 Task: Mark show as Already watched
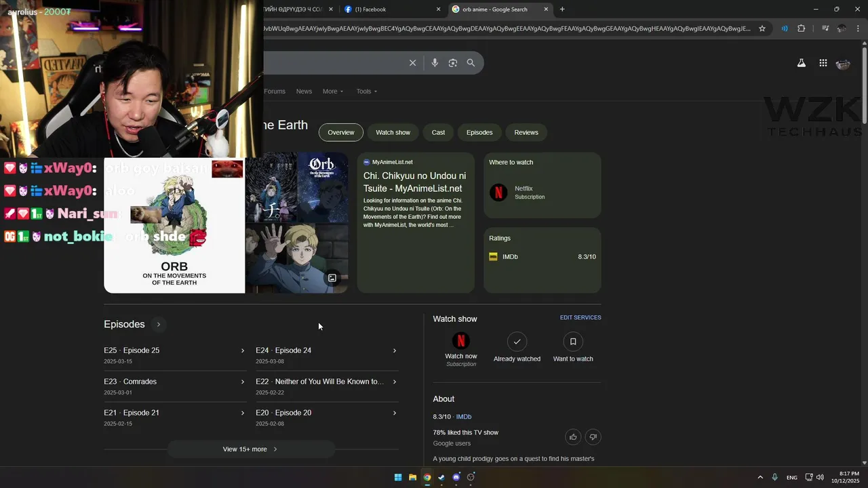[x=517, y=341]
